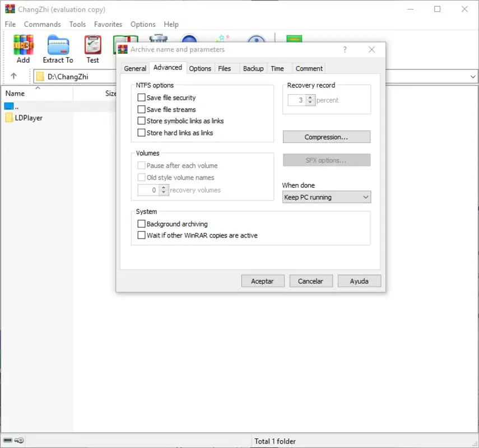Uncheck Wait if other WinRAR copies are active
The image size is (479, 448).
click(x=141, y=235)
